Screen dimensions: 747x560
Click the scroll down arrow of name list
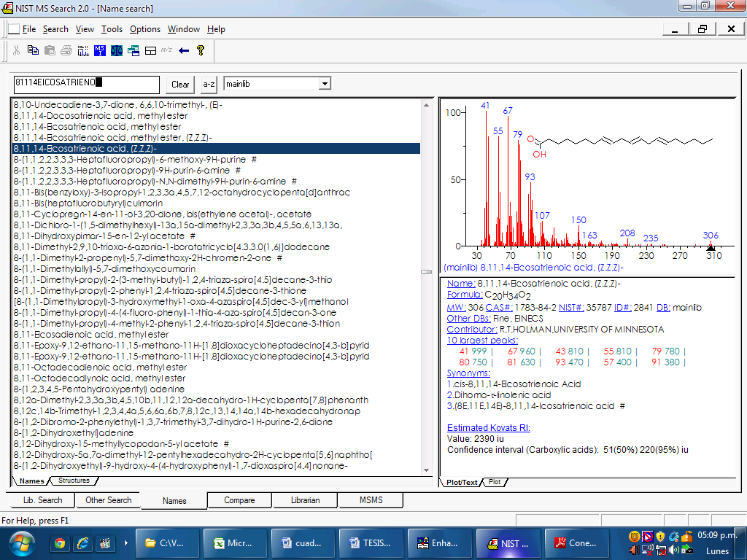426,470
